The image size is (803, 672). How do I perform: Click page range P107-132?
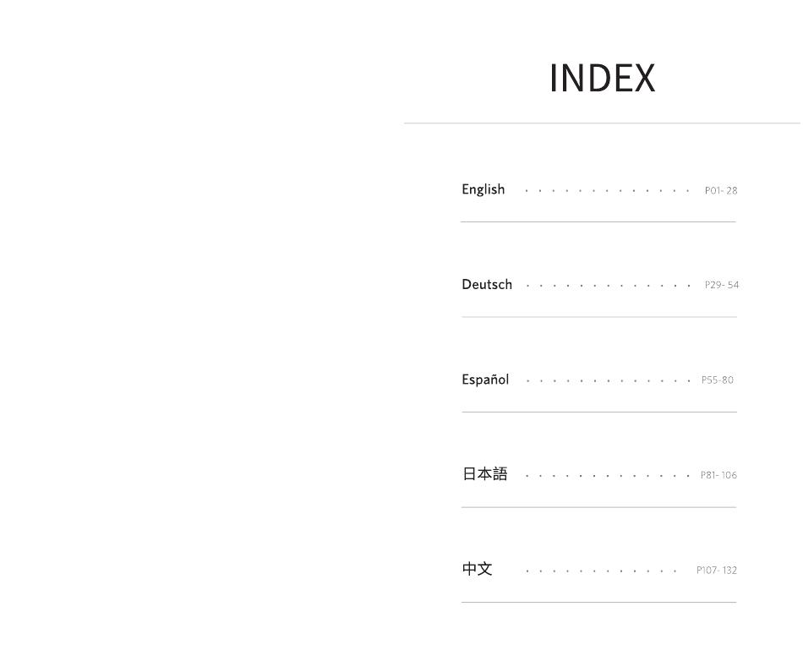(x=717, y=570)
